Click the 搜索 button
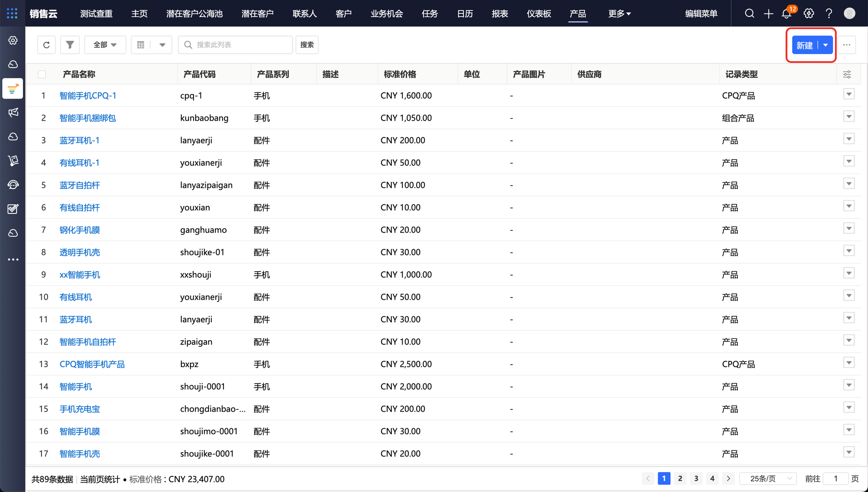Viewport: 868px width, 492px height. [x=307, y=45]
